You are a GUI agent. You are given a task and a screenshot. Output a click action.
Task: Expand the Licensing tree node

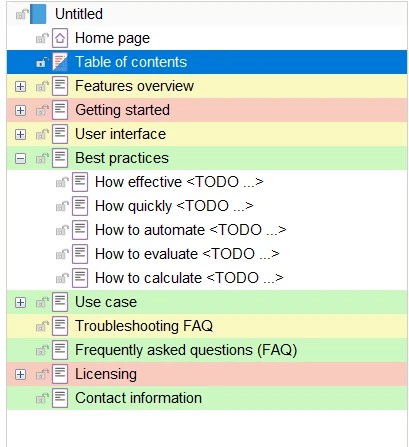(x=20, y=375)
